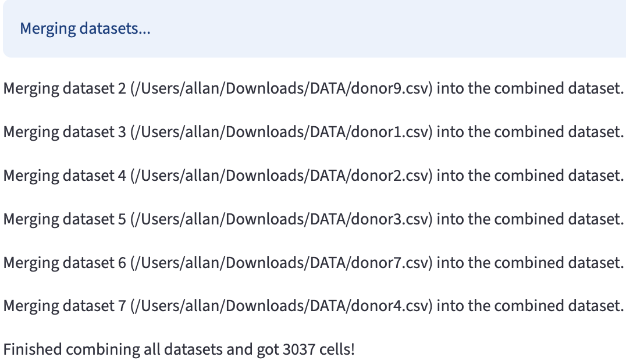The width and height of the screenshot is (626, 364).
Task: Click the donor4.csv file path
Action: coord(281,306)
